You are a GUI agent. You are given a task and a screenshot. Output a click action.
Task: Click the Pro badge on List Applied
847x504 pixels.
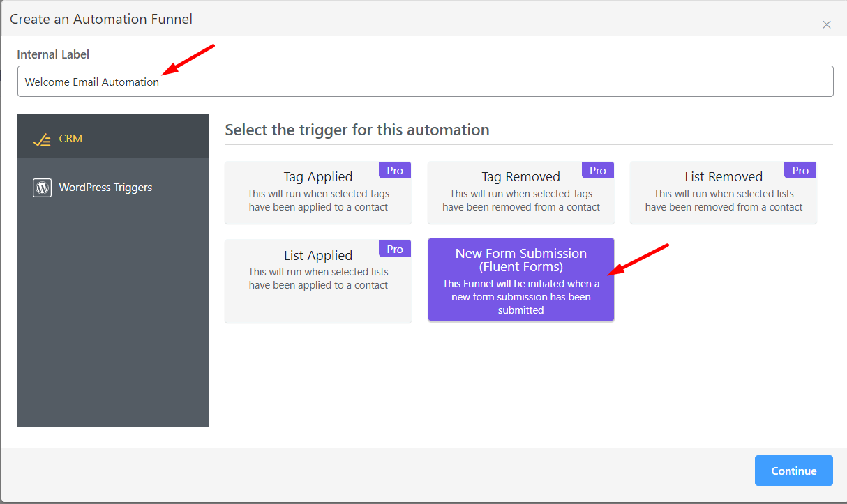pyautogui.click(x=394, y=248)
